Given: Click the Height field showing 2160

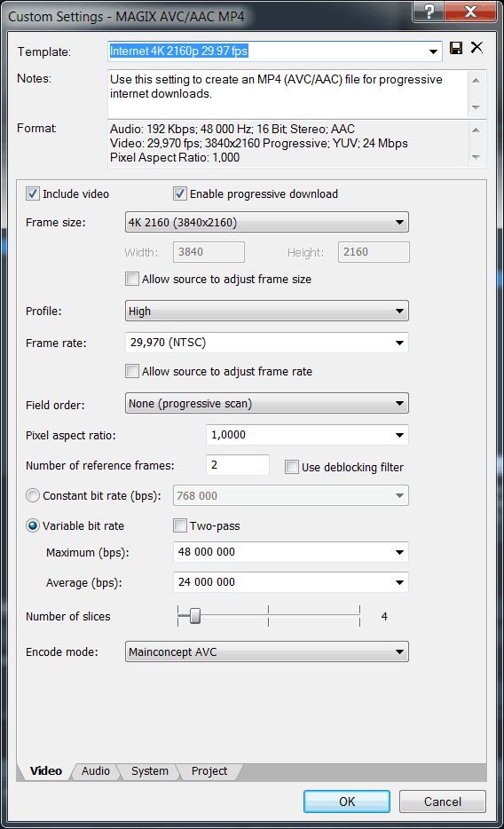Looking at the screenshot, I should pyautogui.click(x=374, y=252).
